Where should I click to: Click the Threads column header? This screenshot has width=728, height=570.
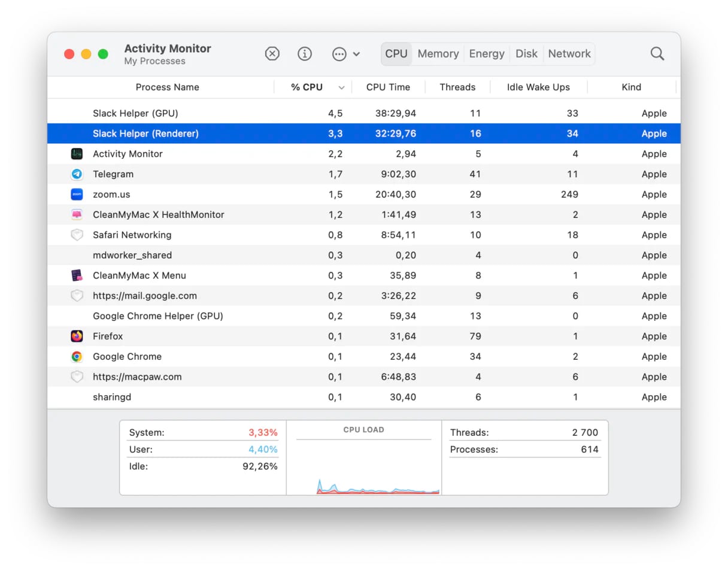pyautogui.click(x=457, y=87)
